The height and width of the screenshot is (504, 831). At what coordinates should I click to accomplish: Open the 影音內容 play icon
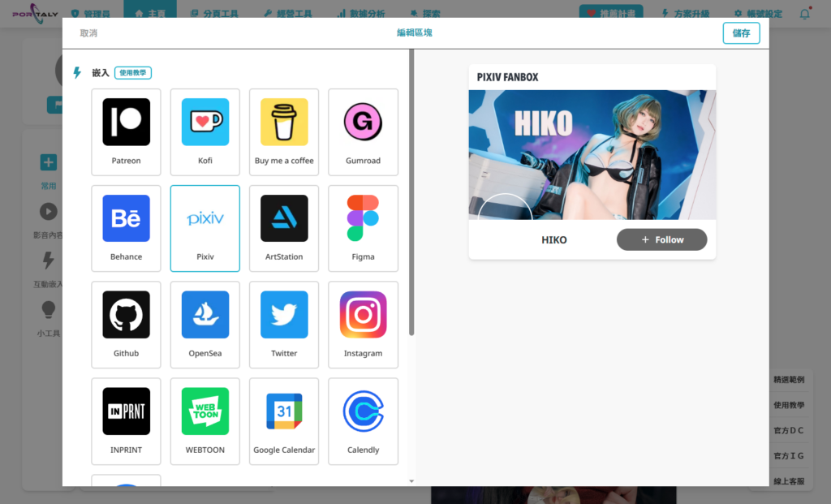coord(48,212)
